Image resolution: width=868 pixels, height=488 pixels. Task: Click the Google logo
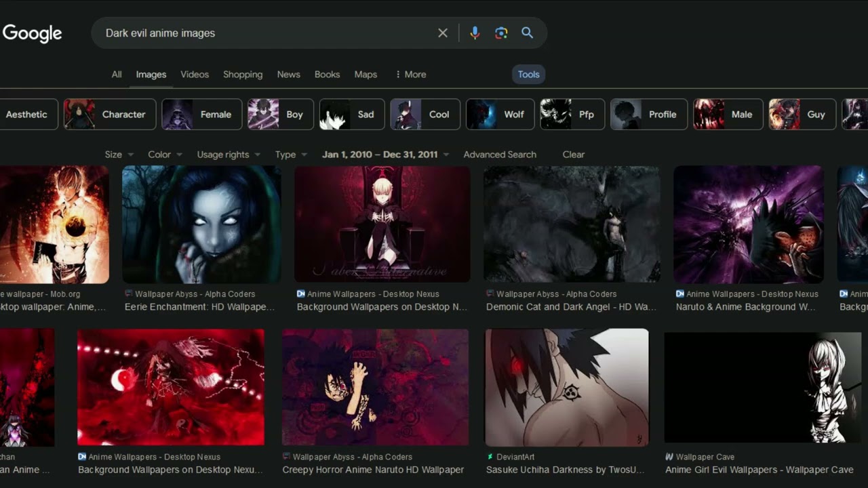click(x=32, y=33)
